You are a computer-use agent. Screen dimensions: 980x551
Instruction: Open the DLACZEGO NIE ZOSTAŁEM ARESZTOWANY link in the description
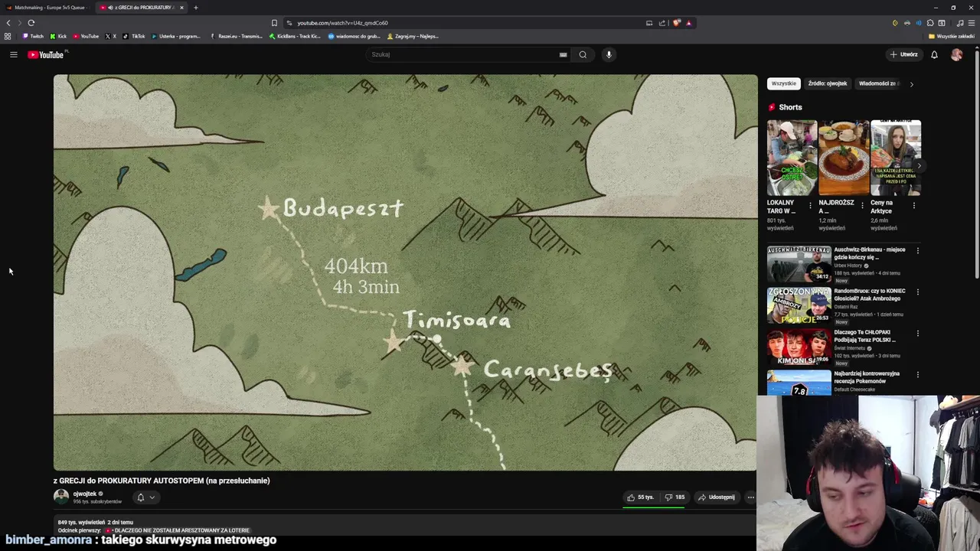tap(177, 530)
